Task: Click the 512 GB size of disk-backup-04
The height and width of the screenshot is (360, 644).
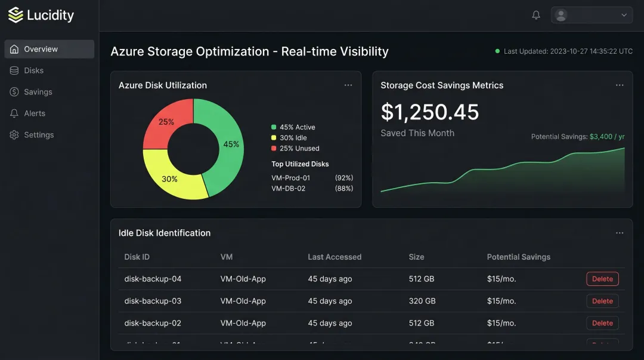Action: point(422,279)
